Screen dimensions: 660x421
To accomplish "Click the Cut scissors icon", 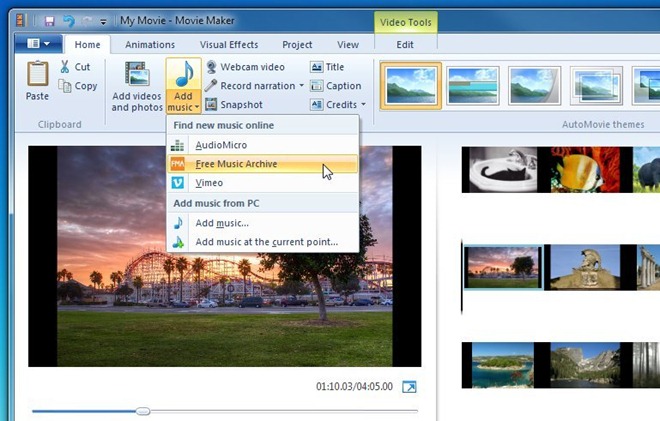I will tap(65, 67).
